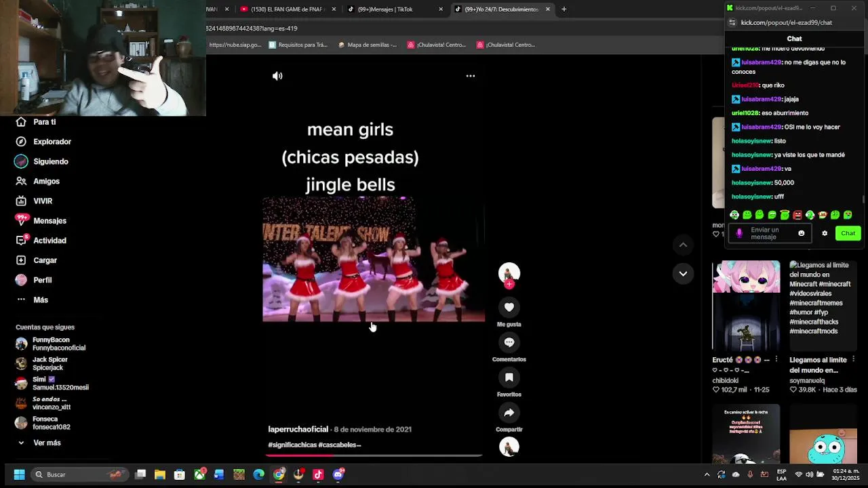Mute the TikTok video sound

click(x=277, y=76)
